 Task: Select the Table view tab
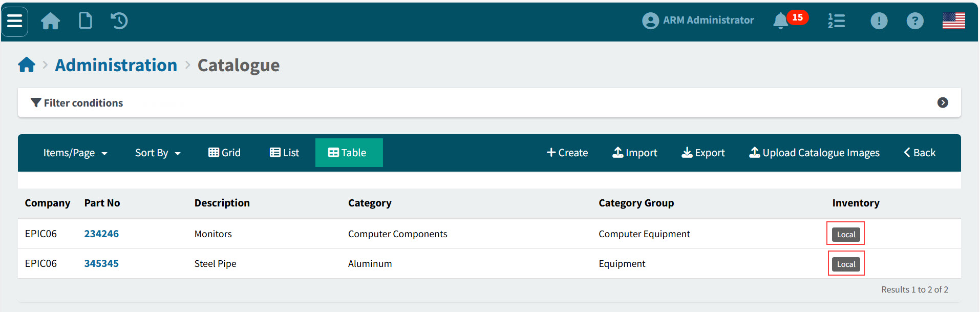click(349, 153)
